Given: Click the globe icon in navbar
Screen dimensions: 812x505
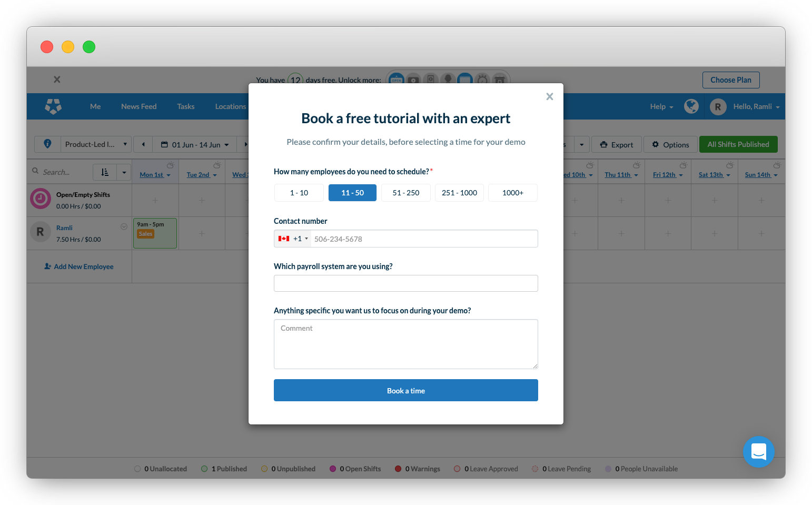Looking at the screenshot, I should [x=691, y=106].
